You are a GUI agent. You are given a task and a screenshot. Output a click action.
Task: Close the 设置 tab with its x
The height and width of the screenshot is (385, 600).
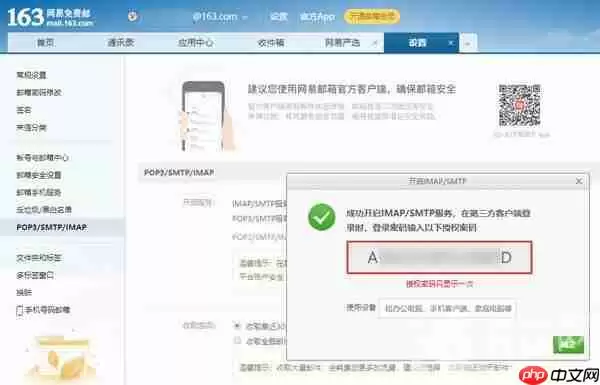(x=451, y=43)
